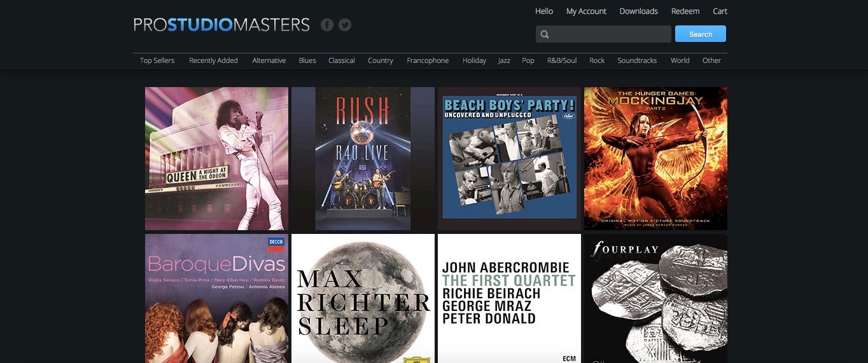Open Fourplay silver coins album cover

click(655, 298)
